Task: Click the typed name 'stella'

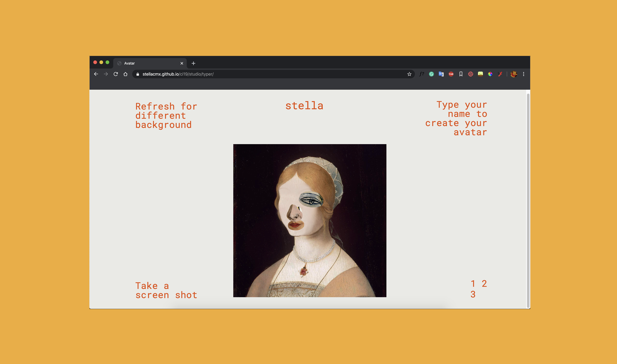Action: coord(304,106)
